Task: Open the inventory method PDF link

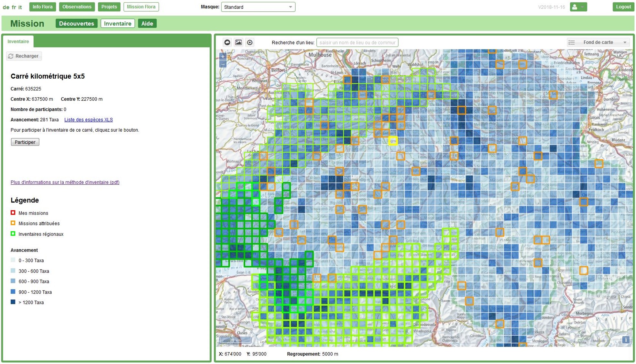Action: tap(65, 182)
